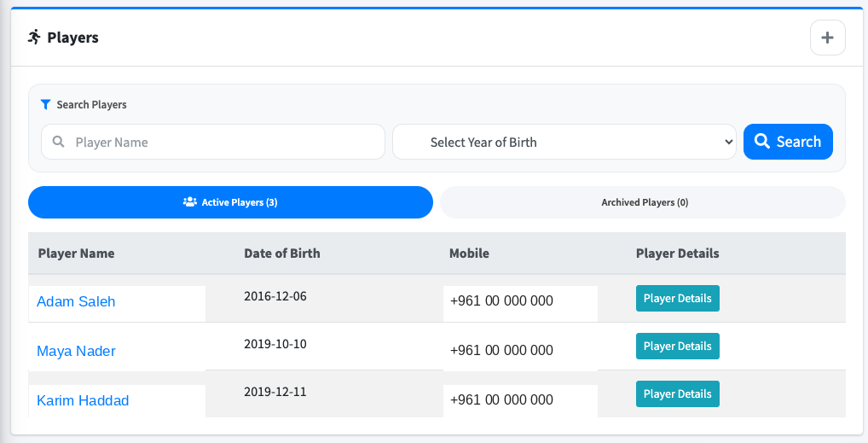Click the Mobile column header
The image size is (868, 443).
[469, 254]
